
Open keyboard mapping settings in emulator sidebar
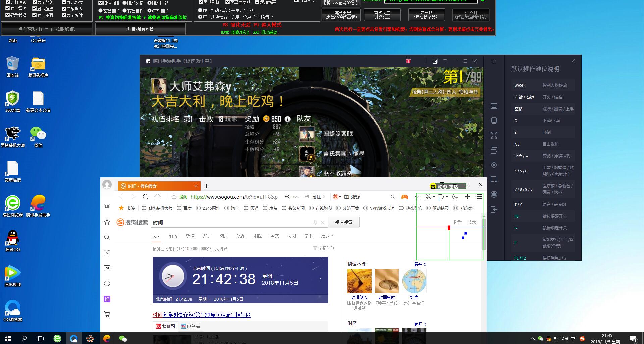point(494,106)
